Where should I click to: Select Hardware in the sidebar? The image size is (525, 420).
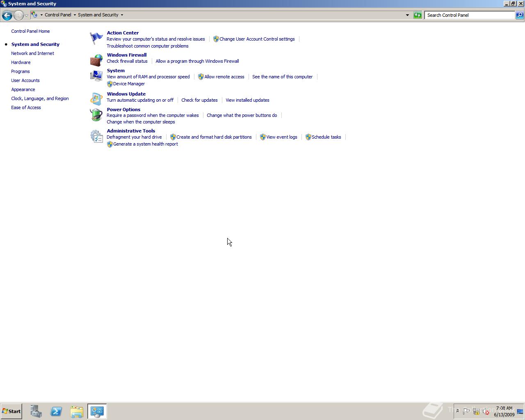click(x=21, y=62)
